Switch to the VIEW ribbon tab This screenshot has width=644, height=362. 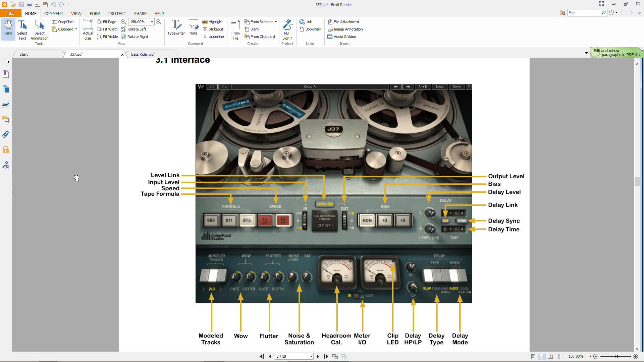pos(76,14)
